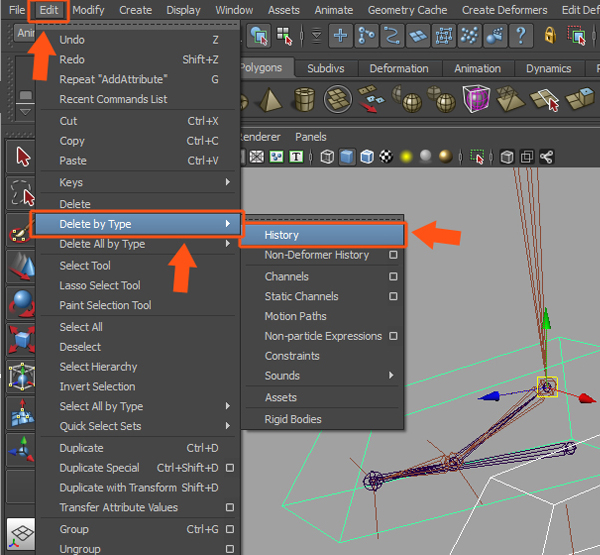Open Duplicate Special option box
Viewport: 600px width, 555px height.
click(x=230, y=468)
